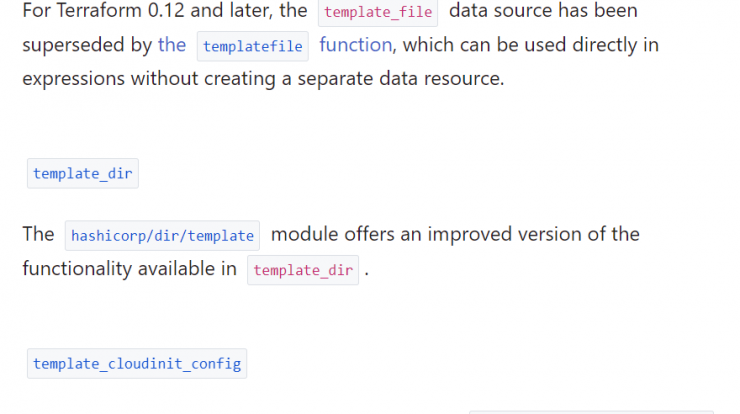Screen dimensions: 740x414
Task: Click the pink template_file inline code
Action: (378, 12)
